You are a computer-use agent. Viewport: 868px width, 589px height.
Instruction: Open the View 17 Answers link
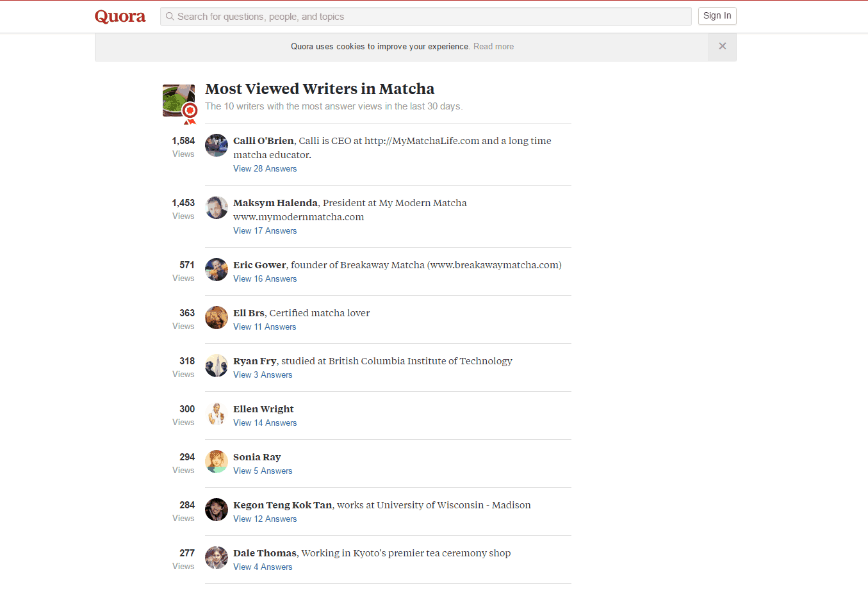265,231
